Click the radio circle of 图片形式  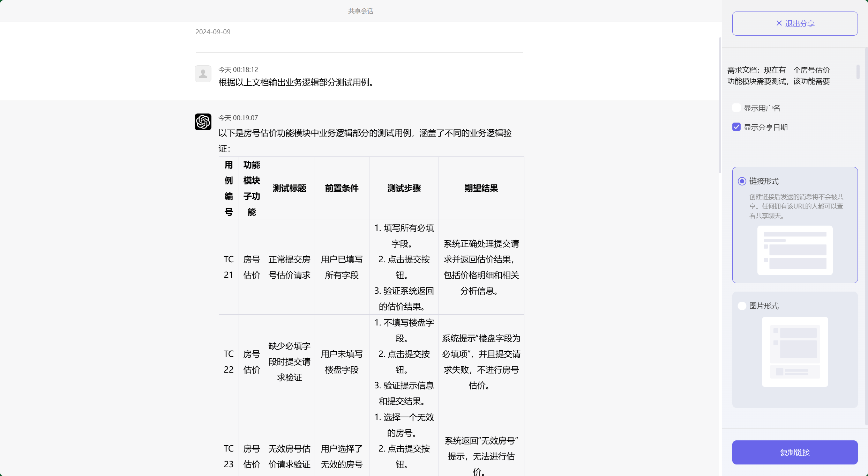pos(742,306)
